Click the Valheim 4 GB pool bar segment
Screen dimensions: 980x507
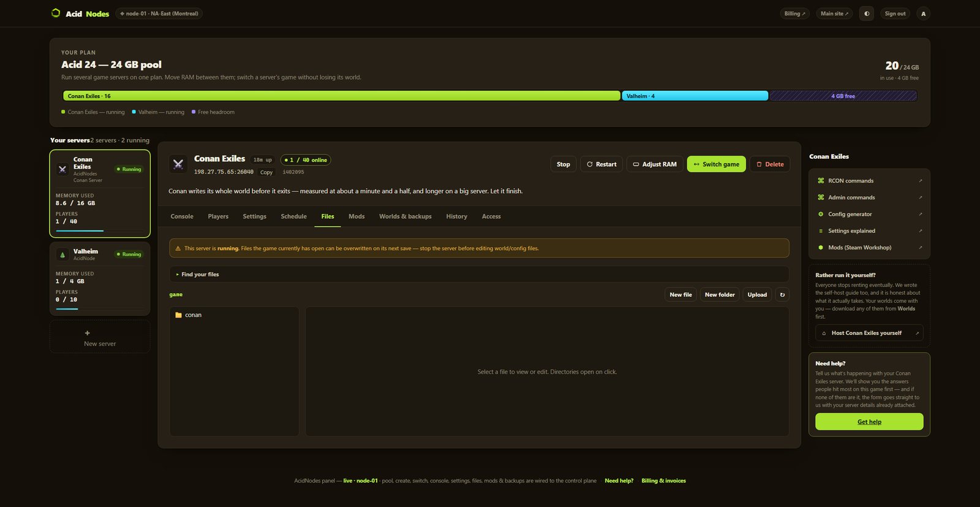point(695,96)
